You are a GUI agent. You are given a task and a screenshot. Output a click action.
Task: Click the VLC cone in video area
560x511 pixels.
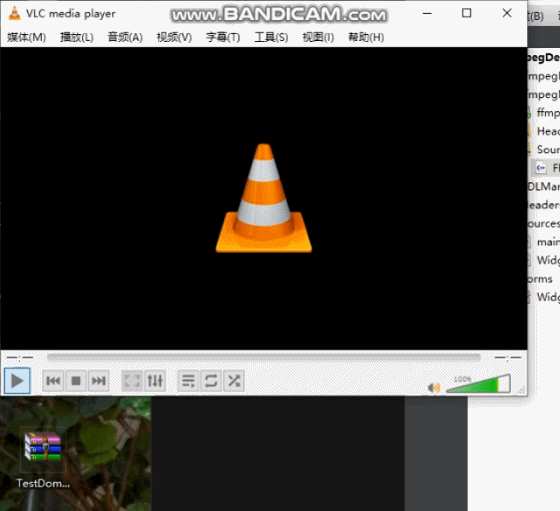[264, 198]
